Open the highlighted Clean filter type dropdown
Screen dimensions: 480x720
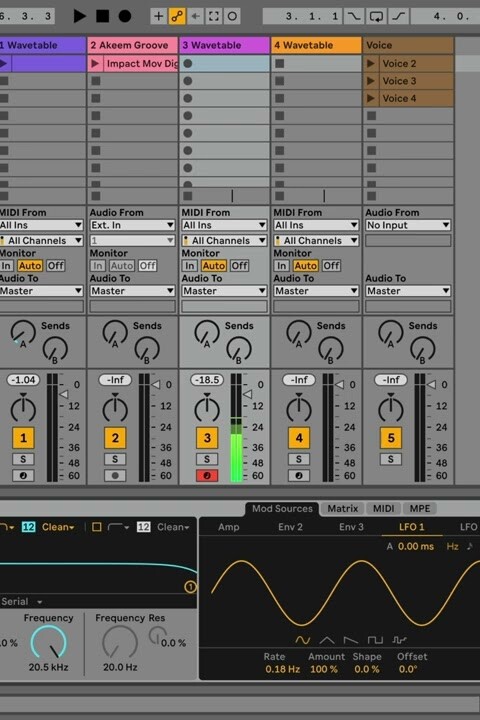[58, 527]
